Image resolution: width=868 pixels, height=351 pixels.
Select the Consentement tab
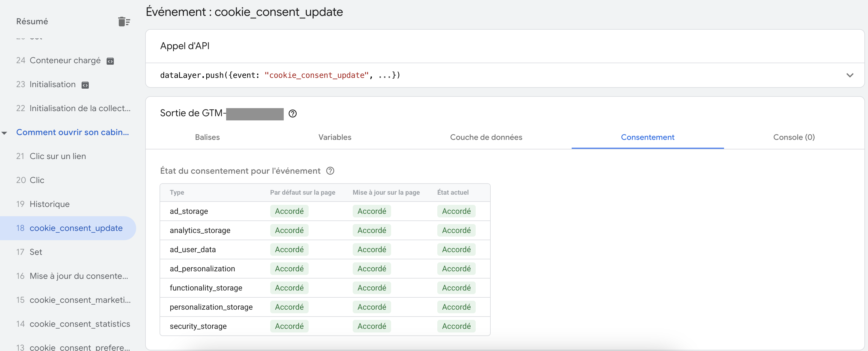647,137
